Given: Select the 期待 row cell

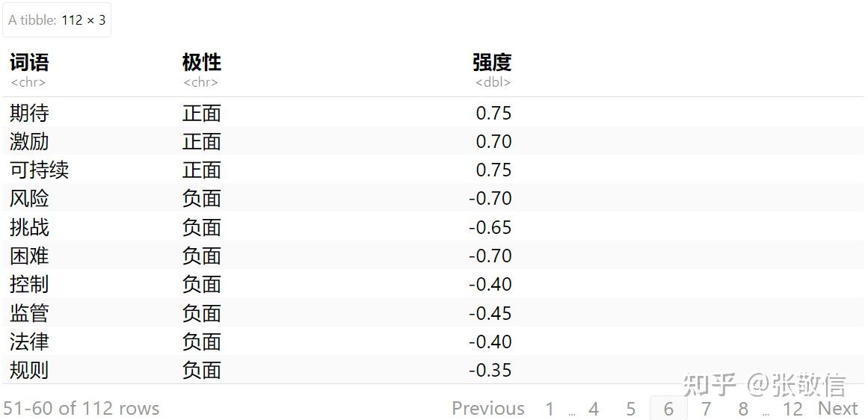Looking at the screenshot, I should tap(29, 114).
